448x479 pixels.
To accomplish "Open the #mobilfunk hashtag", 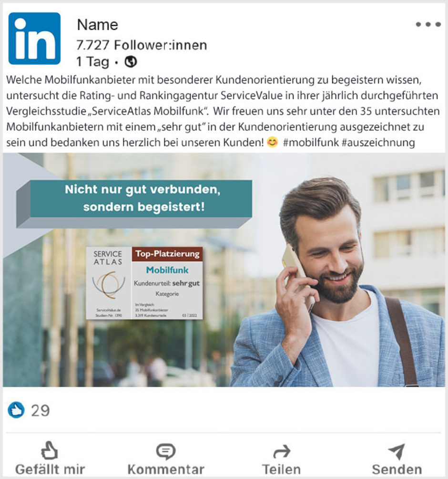I will (x=311, y=142).
